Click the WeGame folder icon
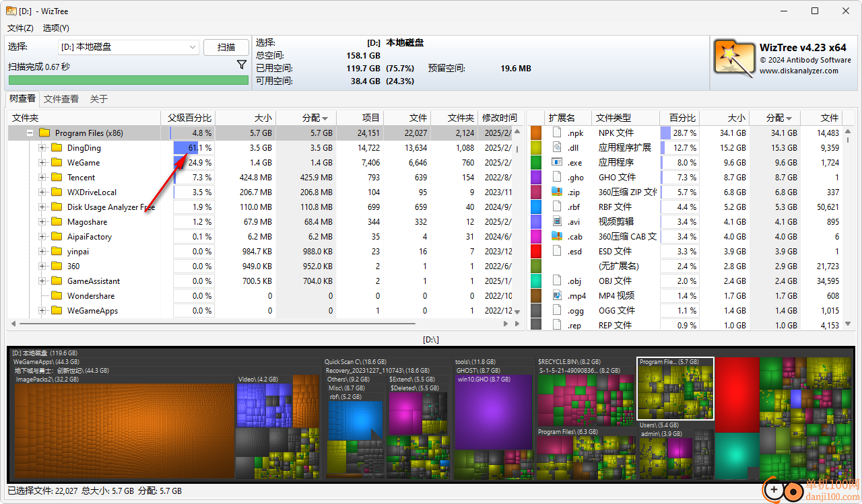862x504 pixels. pyautogui.click(x=57, y=163)
